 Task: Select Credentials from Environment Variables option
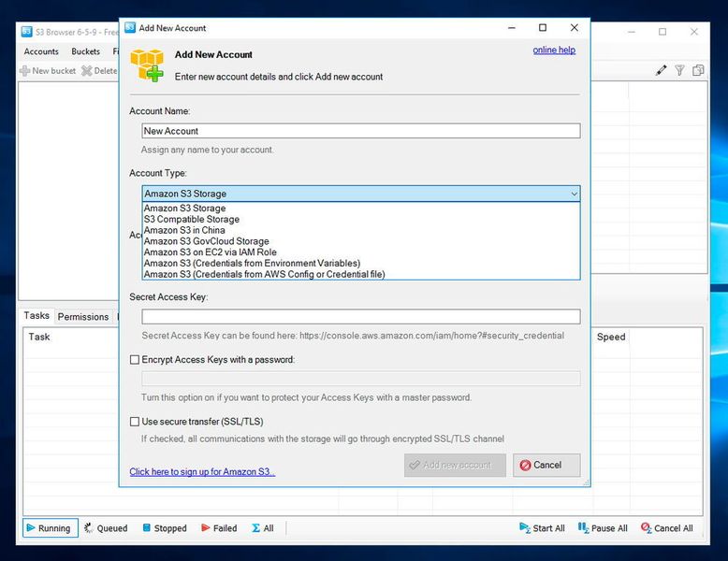pyautogui.click(x=361, y=263)
